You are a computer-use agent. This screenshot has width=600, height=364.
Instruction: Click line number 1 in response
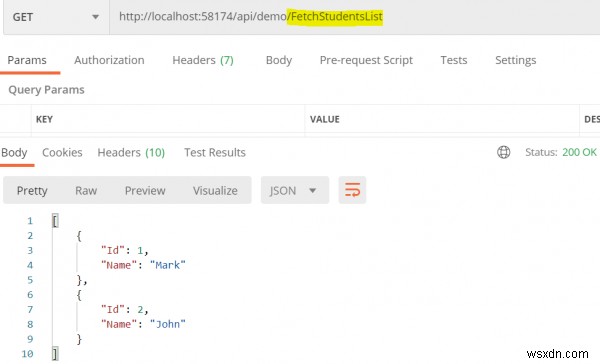[30, 221]
